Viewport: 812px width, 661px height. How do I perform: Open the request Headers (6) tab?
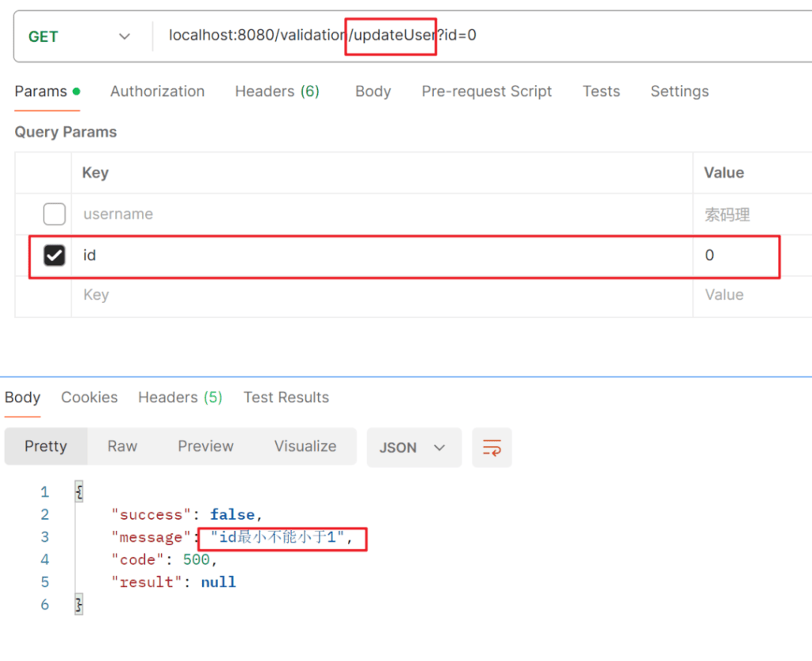(x=277, y=91)
